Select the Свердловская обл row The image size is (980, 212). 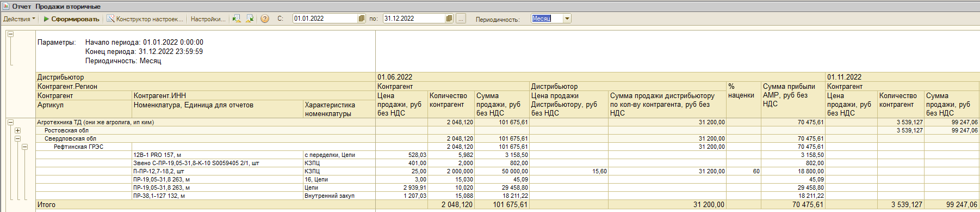click(x=70, y=139)
